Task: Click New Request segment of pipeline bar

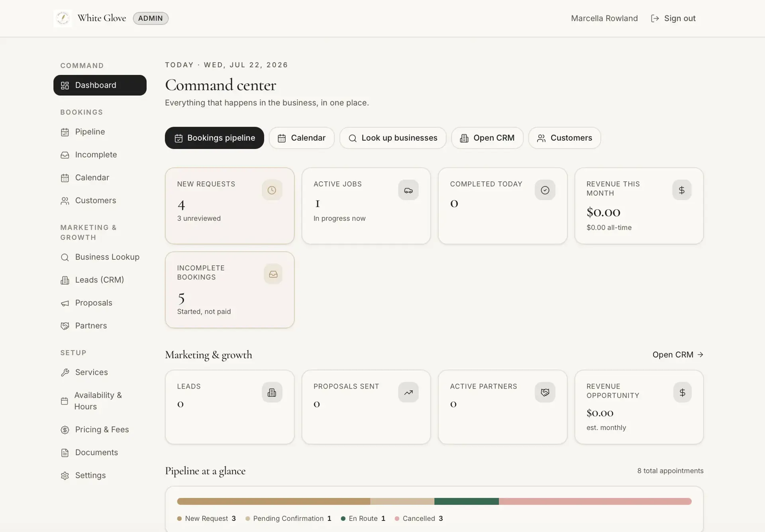Action: [x=273, y=501]
